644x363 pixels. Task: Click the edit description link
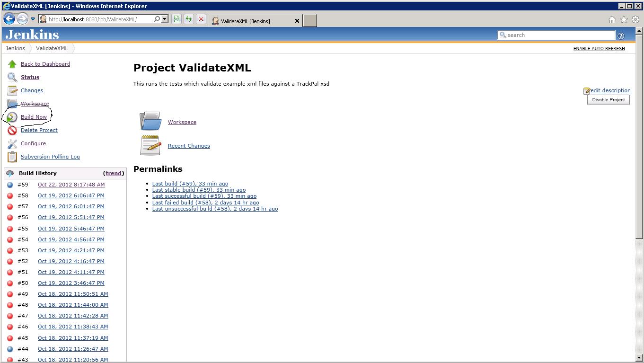coord(610,90)
